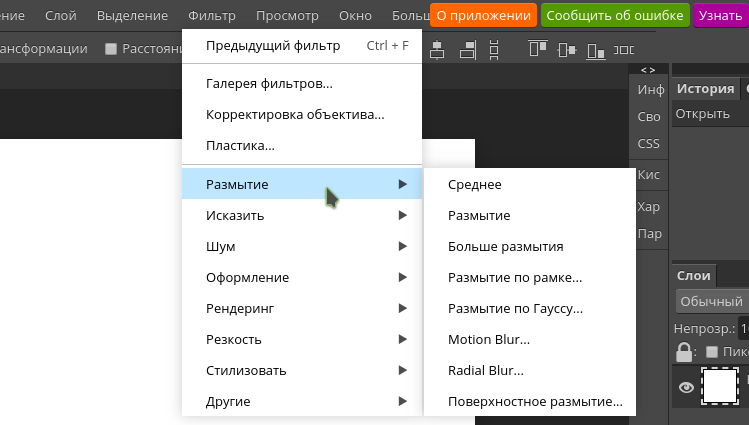
Task: Click Сообщить об ошибке button
Action: [615, 15]
